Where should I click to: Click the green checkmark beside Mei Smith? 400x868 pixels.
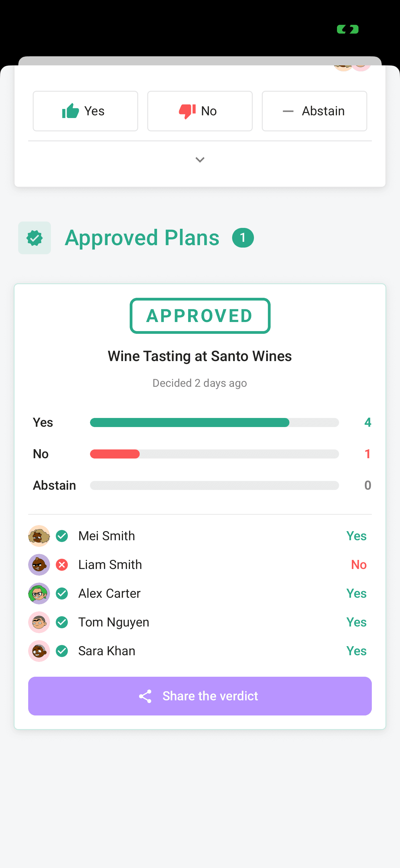62,536
